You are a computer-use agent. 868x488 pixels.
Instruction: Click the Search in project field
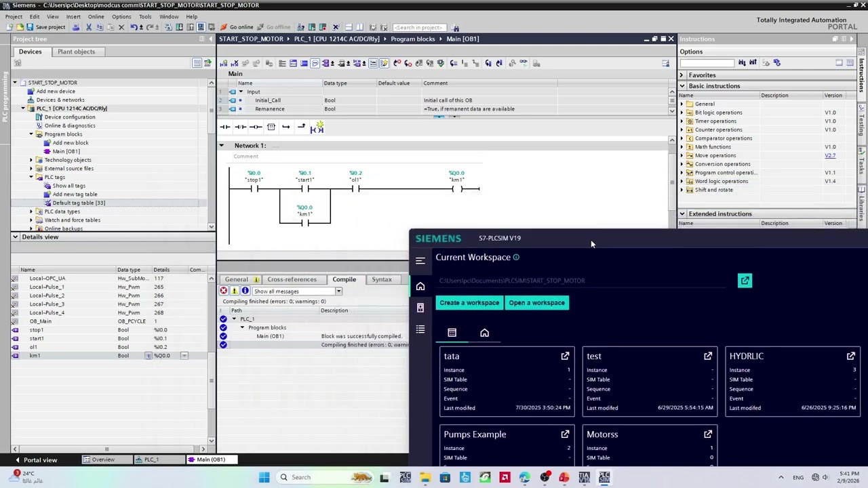(418, 28)
